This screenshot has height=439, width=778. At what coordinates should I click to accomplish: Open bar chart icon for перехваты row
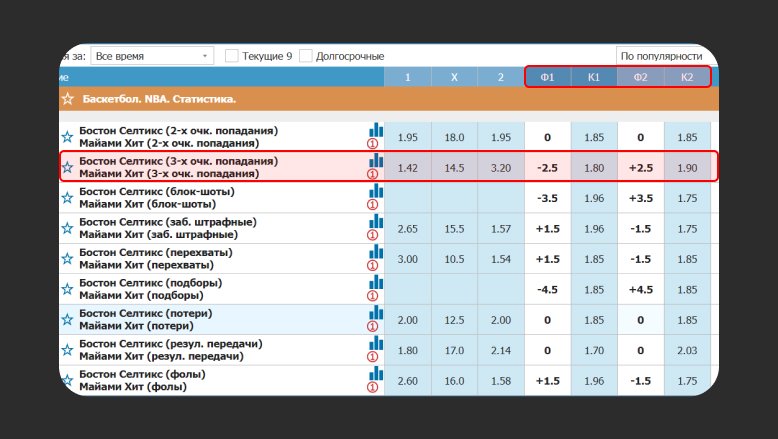376,251
